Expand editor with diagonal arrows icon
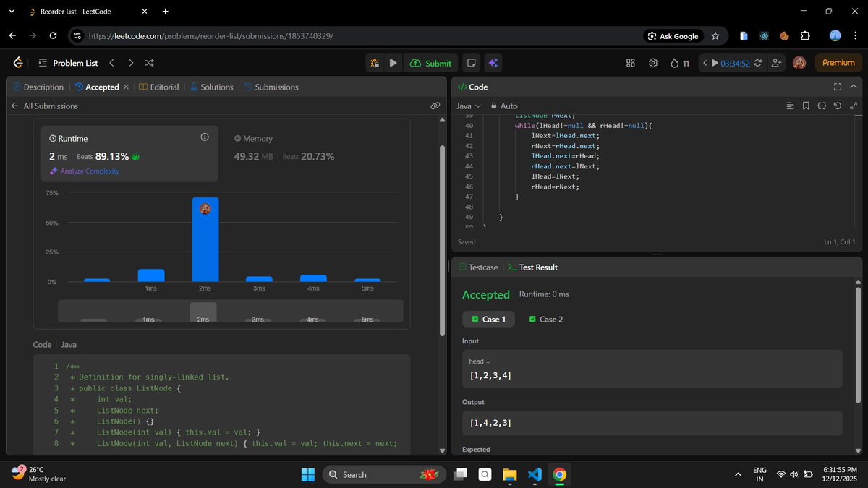The height and width of the screenshot is (488, 868). click(x=854, y=106)
